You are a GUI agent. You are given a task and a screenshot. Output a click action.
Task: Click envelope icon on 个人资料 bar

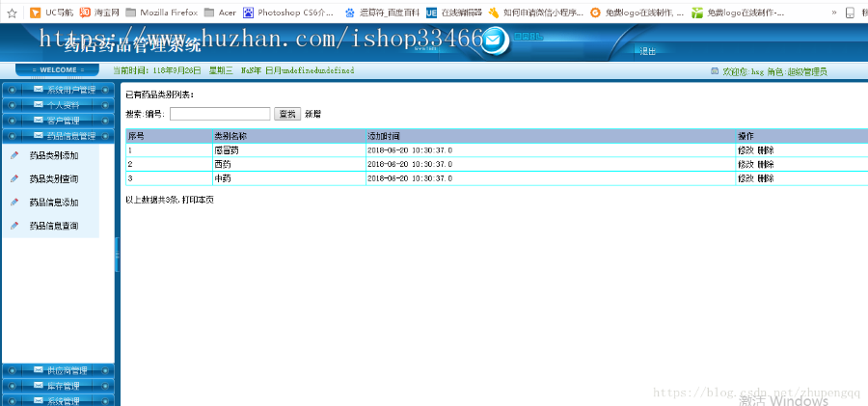[39, 104]
